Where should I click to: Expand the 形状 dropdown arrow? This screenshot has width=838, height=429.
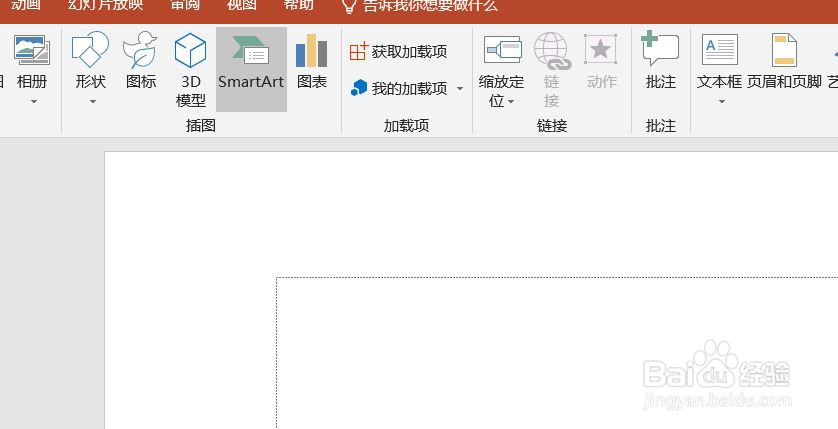click(x=92, y=102)
